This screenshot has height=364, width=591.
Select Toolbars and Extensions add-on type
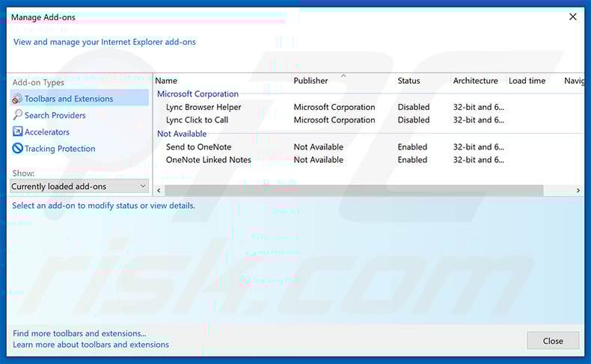coord(79,99)
